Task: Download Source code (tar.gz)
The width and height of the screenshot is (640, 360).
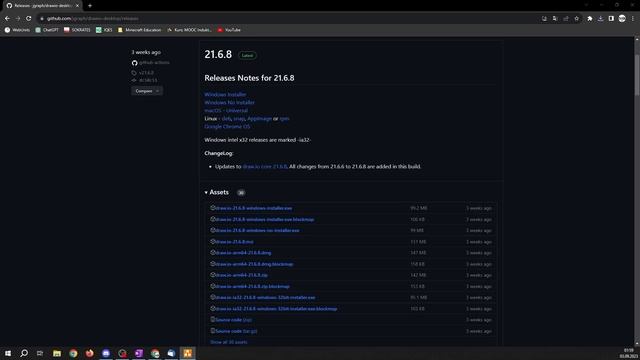Action: click(x=236, y=331)
